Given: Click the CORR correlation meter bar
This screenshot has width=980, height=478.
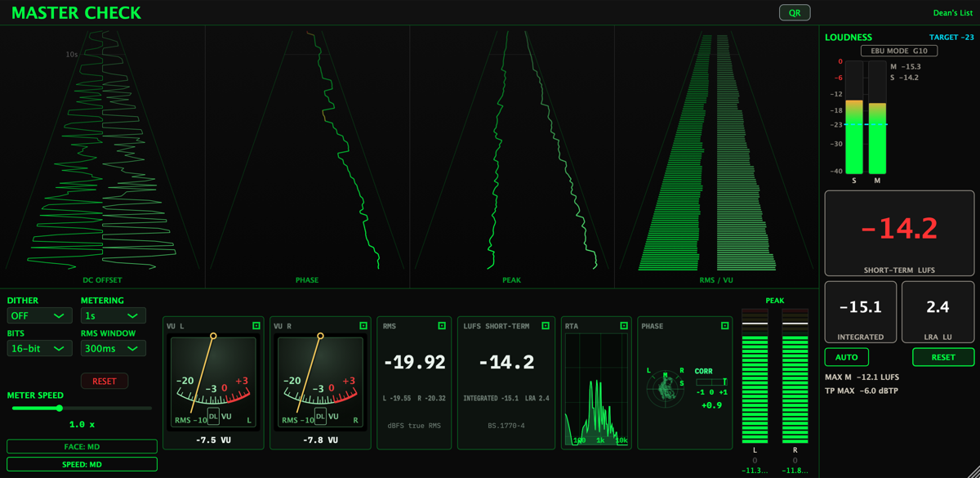Looking at the screenshot, I should [711, 382].
